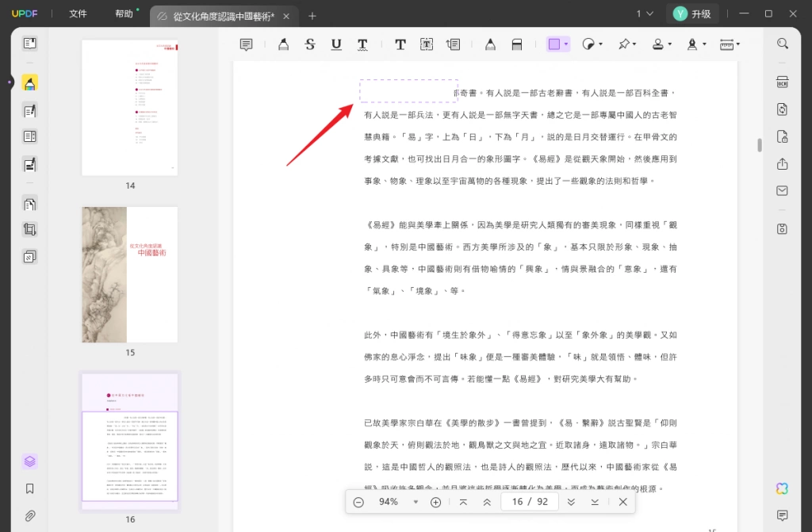Screen dimensions: 812x532
Task: Open the share/export icon in right sidebar
Action: (783, 163)
